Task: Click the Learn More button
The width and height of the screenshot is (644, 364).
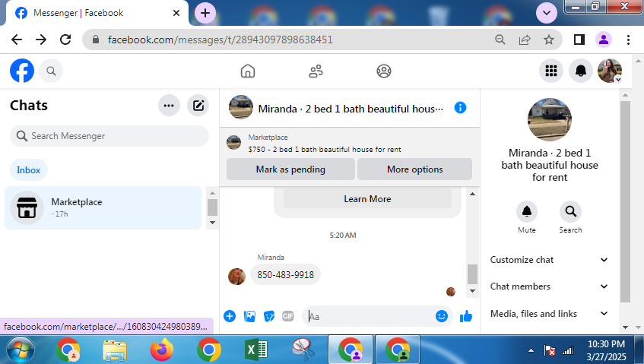Action: point(367,198)
